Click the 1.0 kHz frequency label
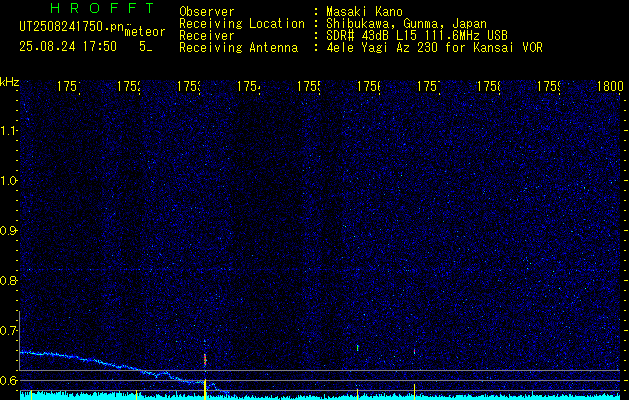 pos(8,181)
